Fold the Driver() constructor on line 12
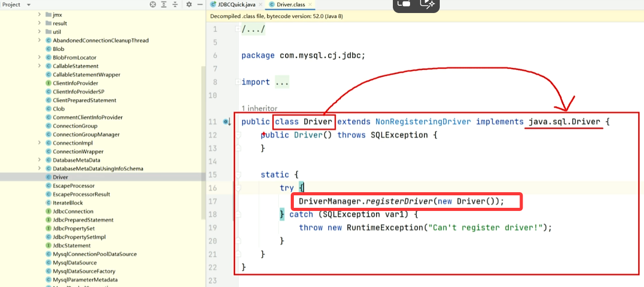The width and height of the screenshot is (644, 287). 238,135
